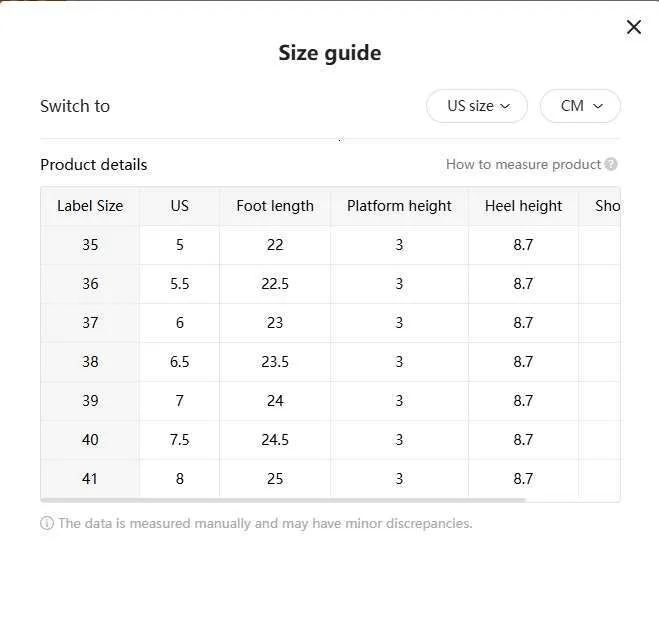Open How to measure product link
This screenshot has height=637, width=659.
coord(523,164)
